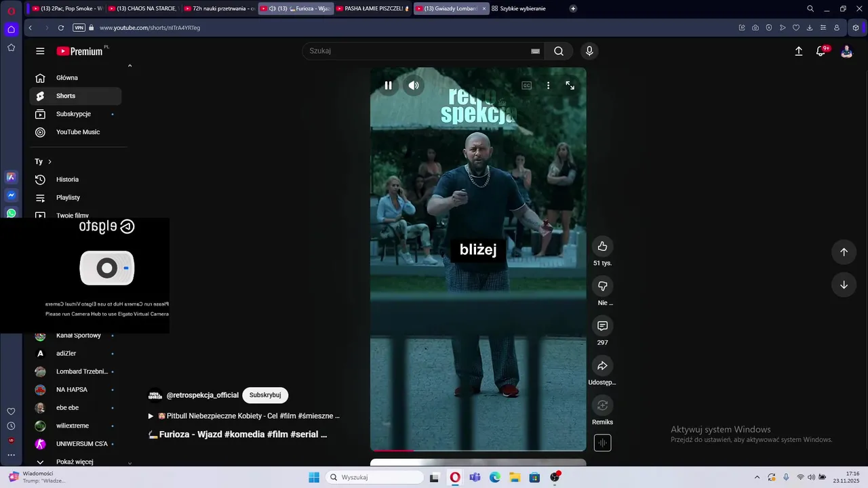Open File Explorer from the taskbar
Viewport: 868px width, 488px height.
click(515, 477)
